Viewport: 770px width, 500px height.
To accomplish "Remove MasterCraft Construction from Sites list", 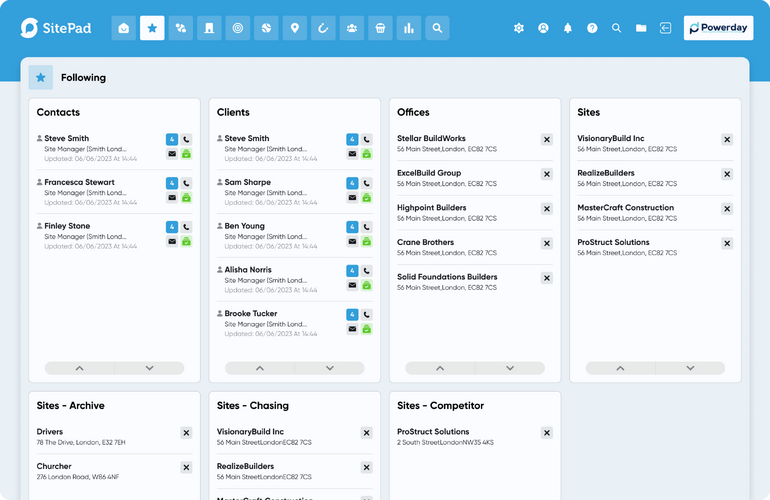I will (727, 209).
